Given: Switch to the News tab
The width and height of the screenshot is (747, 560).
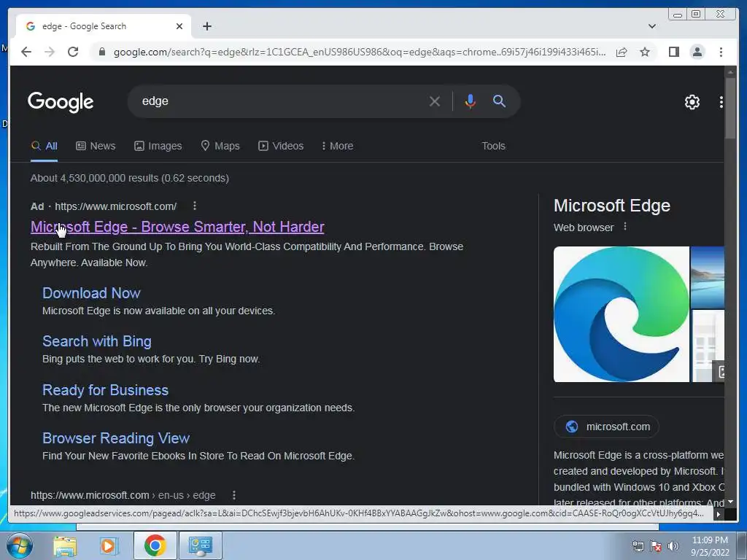Looking at the screenshot, I should pyautogui.click(x=96, y=146).
